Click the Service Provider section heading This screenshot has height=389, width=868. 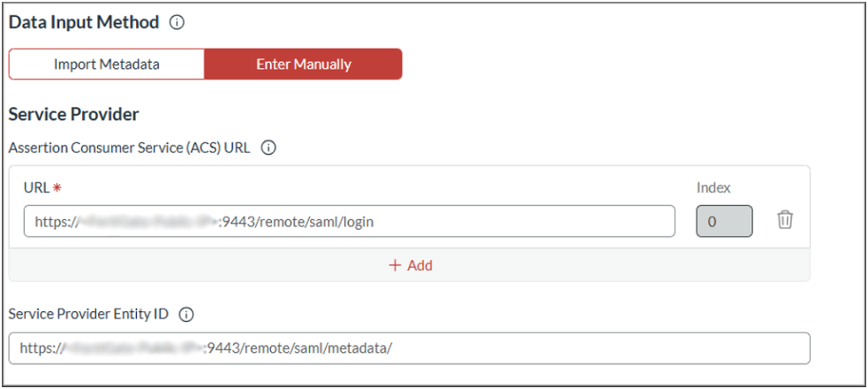point(73,115)
